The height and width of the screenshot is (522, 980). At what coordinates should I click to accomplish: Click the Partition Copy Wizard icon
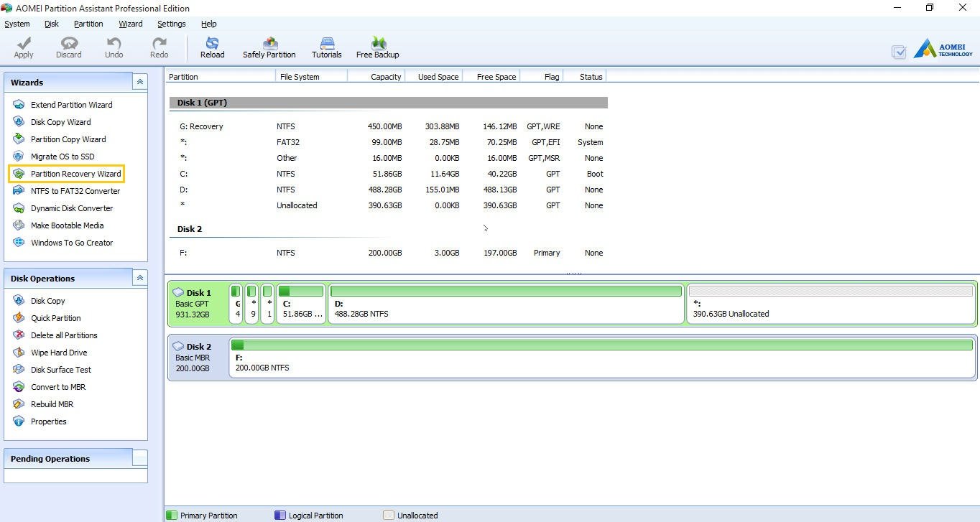[x=19, y=139]
